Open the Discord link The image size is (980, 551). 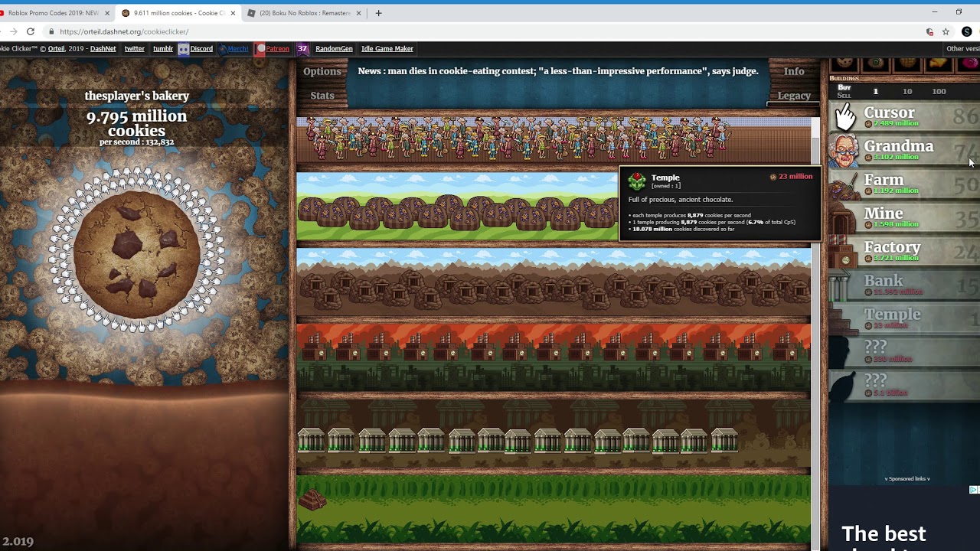[x=196, y=48]
